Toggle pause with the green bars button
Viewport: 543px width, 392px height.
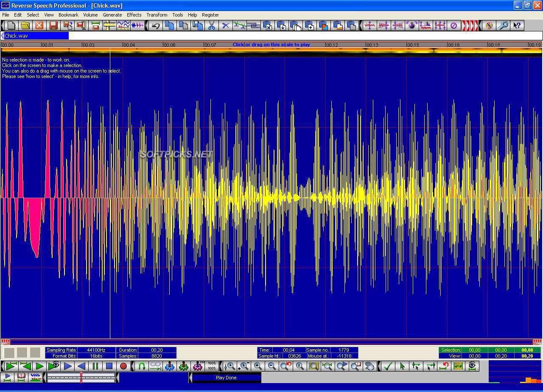[95, 366]
